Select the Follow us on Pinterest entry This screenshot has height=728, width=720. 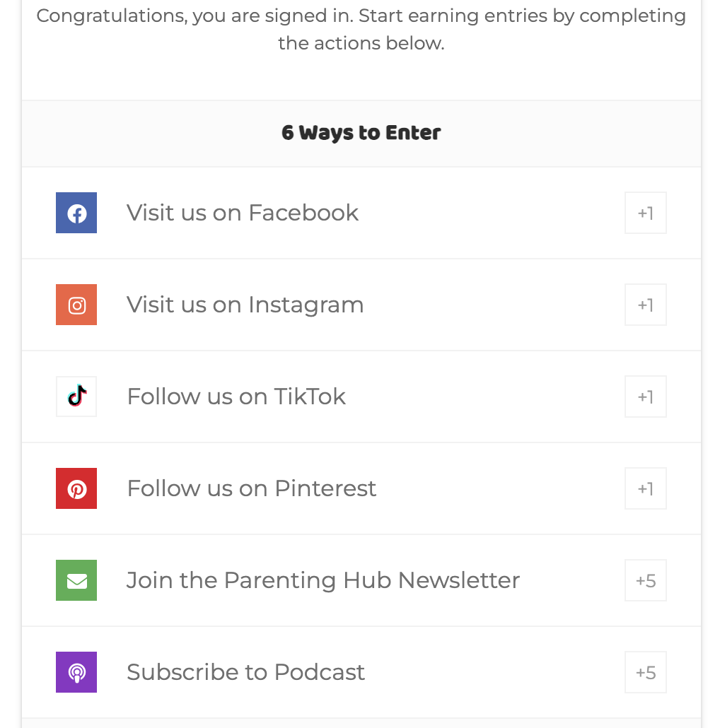[x=251, y=488]
